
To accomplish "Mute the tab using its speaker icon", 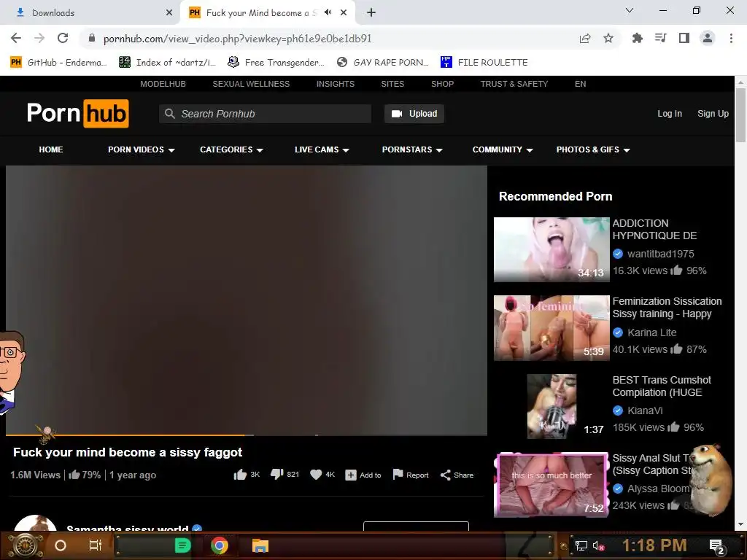I will pyautogui.click(x=328, y=12).
